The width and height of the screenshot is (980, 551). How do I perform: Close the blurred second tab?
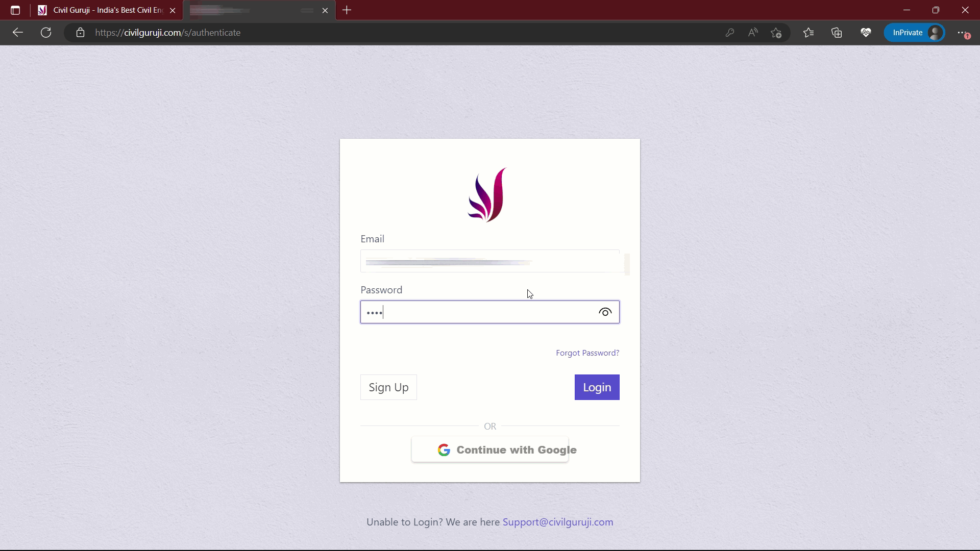pos(325,10)
